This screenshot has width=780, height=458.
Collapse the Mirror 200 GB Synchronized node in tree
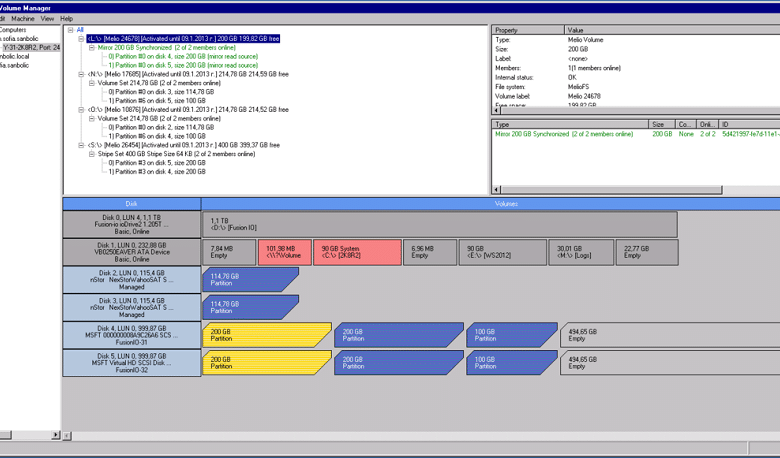click(92, 48)
